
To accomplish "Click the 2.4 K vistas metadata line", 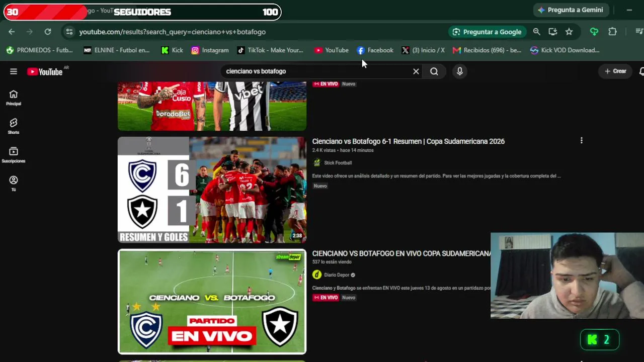I will click(343, 150).
